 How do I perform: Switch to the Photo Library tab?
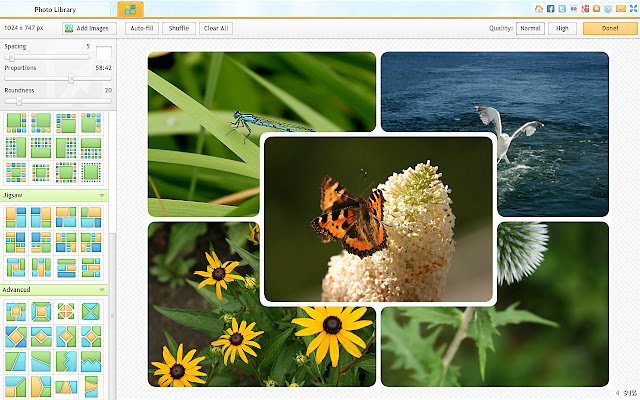(55, 9)
